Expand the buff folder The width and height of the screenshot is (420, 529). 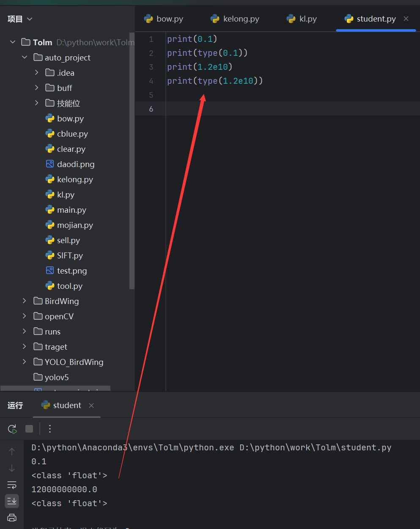37,88
